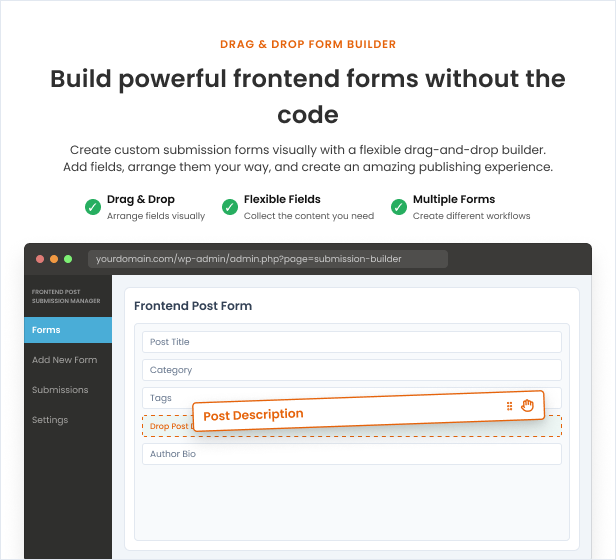616x560 pixels.
Task: Click the floating Post Description card
Action: 368,411
